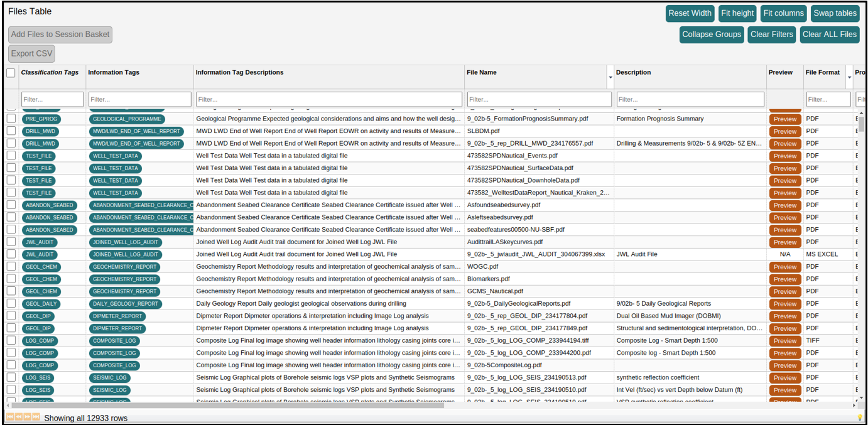Click the lightbulb icon at table footer
The image size is (868, 425).
coord(860,417)
